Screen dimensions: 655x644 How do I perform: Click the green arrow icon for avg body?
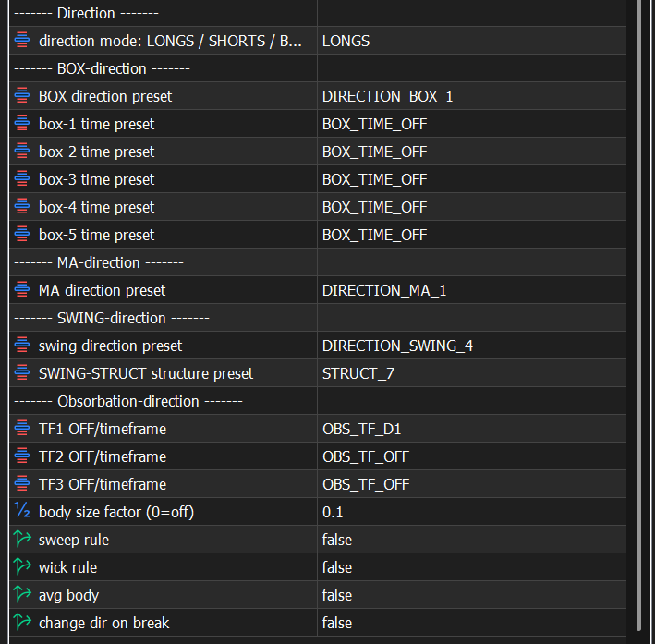[22, 594]
